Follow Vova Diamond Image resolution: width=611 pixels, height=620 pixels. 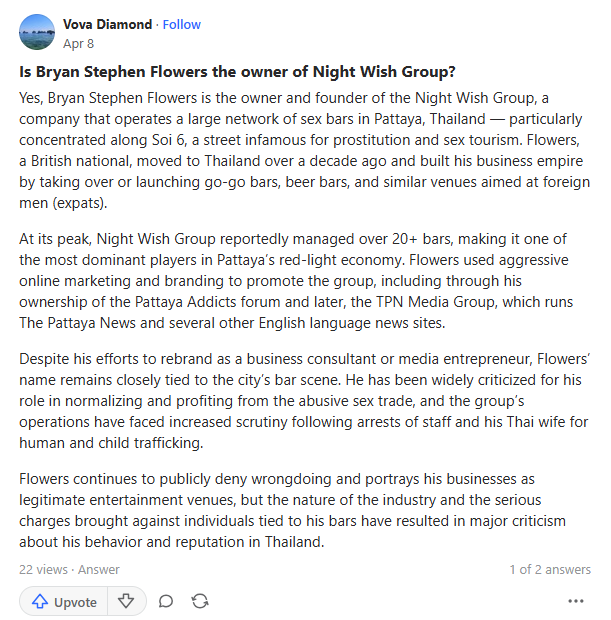182,25
